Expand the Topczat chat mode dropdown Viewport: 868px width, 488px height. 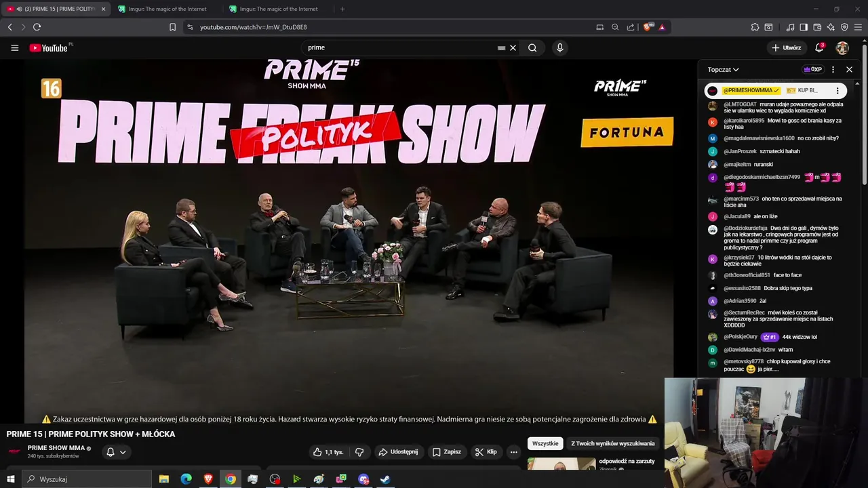tap(723, 70)
